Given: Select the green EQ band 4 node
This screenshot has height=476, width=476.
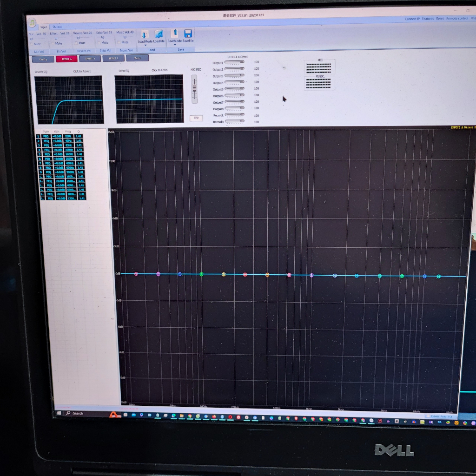Looking at the screenshot, I should [201, 274].
